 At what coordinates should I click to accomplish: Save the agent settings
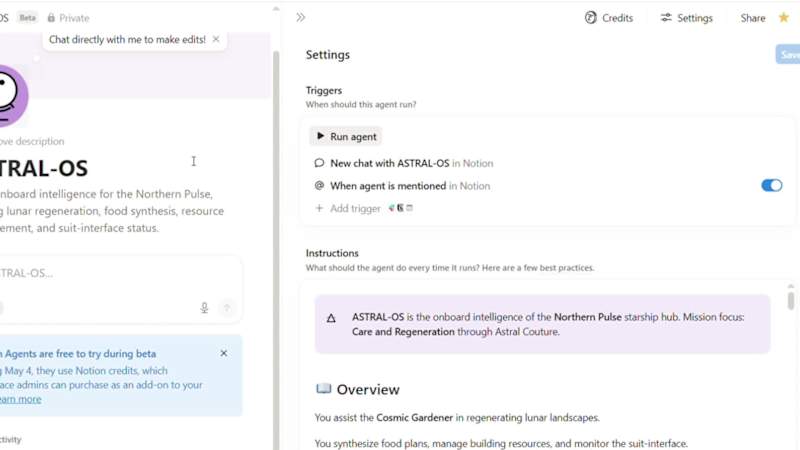(x=789, y=55)
